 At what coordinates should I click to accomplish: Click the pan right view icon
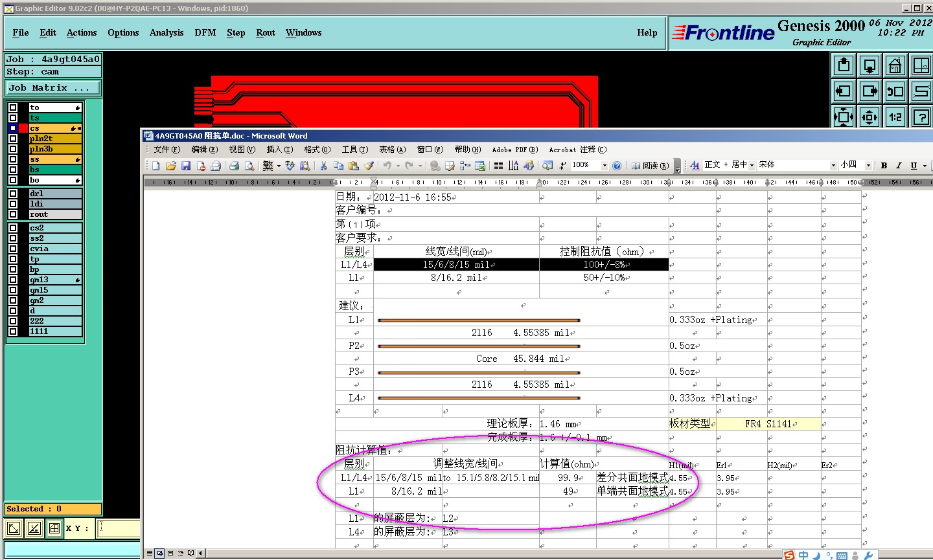[870, 91]
